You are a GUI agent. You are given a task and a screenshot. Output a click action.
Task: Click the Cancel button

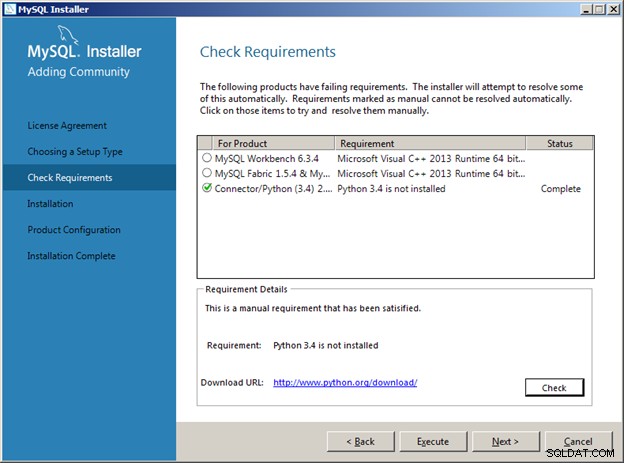click(x=578, y=442)
